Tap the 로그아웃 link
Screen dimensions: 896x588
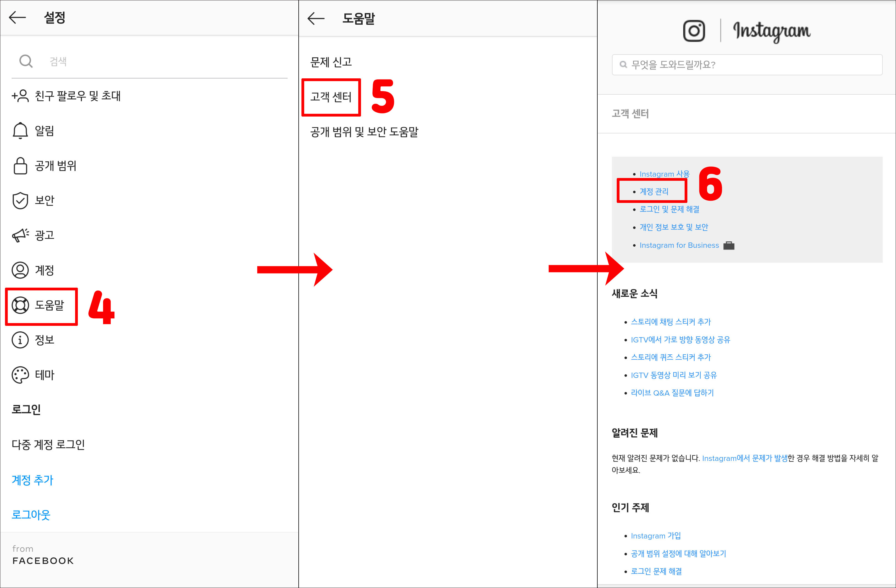pos(31,515)
